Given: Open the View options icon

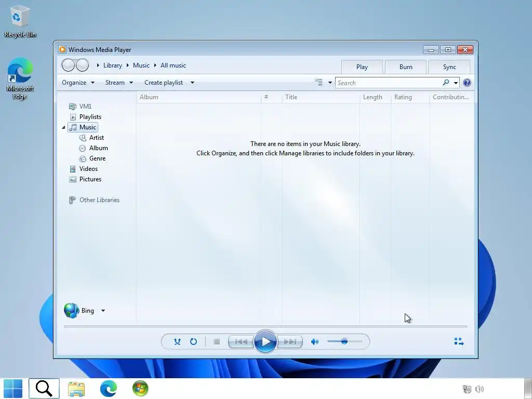Looking at the screenshot, I should [x=318, y=83].
